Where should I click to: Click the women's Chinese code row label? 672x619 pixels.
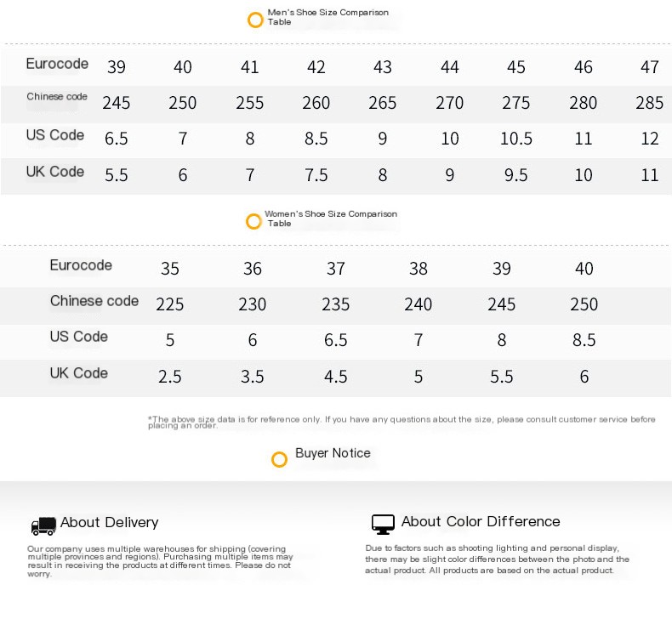(x=94, y=301)
